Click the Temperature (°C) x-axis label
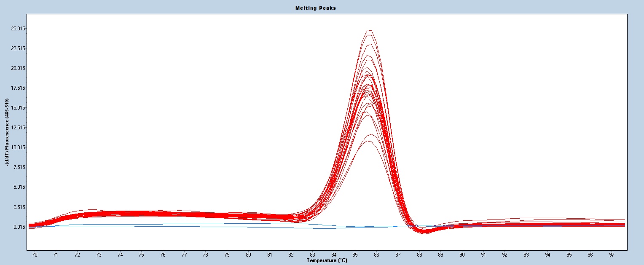This screenshot has height=265, width=644. coord(327,260)
